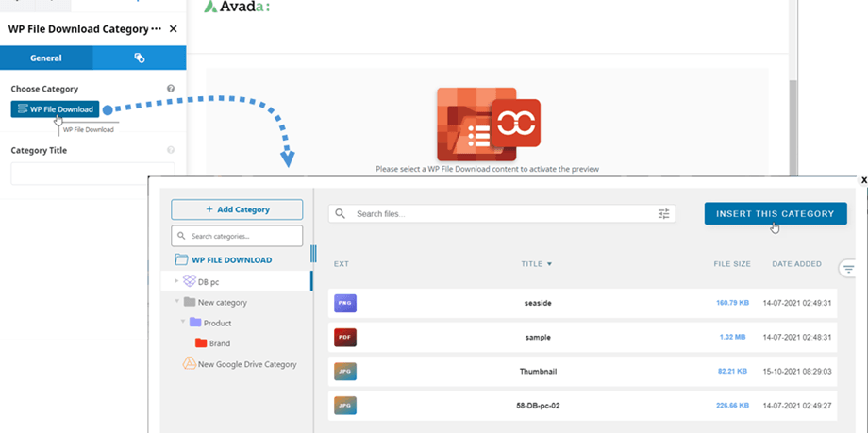Click the Choose Category help icon

pyautogui.click(x=171, y=89)
